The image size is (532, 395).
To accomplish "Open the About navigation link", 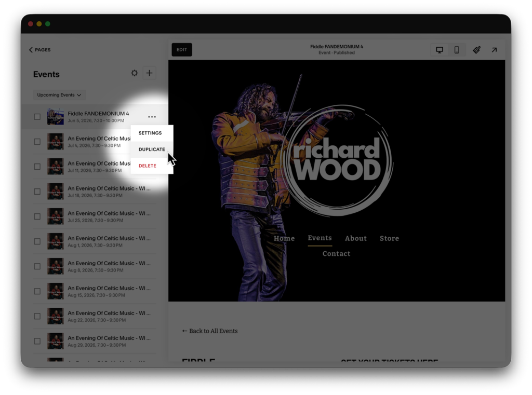I will click(356, 238).
